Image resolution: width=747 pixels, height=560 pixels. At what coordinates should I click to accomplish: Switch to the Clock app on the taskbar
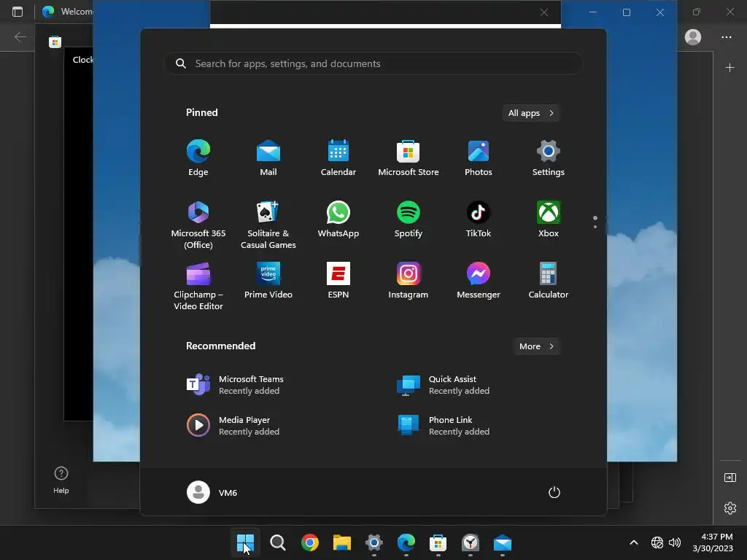click(x=471, y=542)
